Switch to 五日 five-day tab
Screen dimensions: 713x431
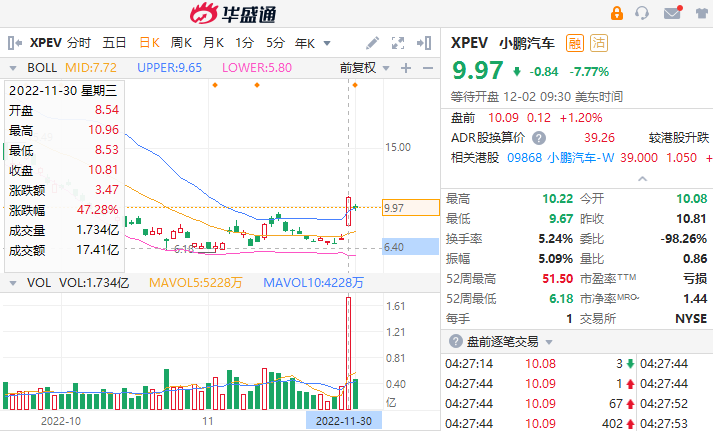[x=114, y=43]
